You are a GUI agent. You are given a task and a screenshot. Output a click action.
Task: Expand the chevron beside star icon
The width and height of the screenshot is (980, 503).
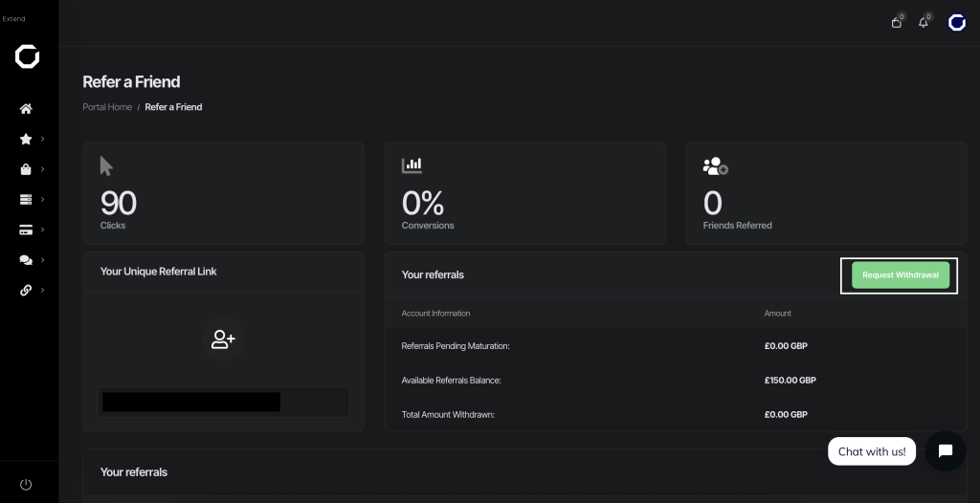click(x=42, y=139)
